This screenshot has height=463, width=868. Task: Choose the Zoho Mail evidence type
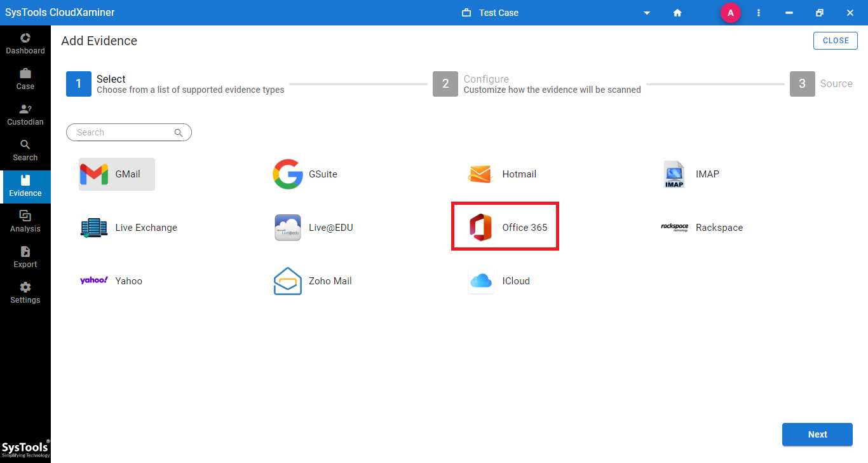click(313, 281)
